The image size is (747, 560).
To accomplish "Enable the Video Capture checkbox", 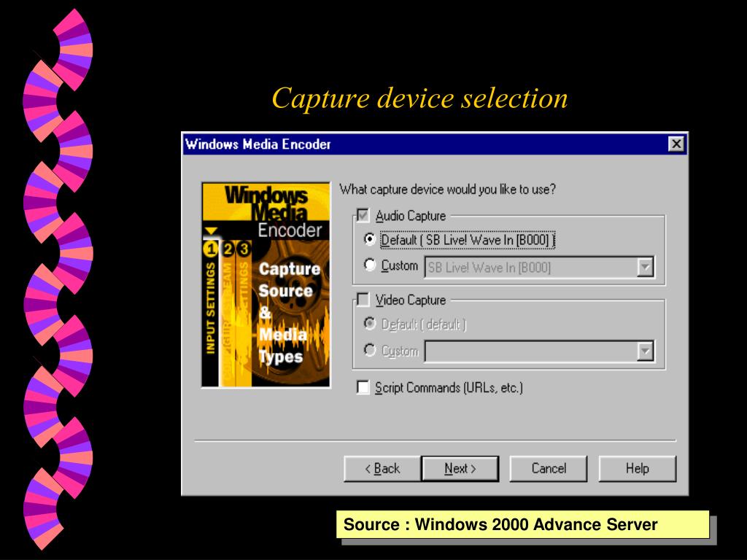I will pos(363,300).
